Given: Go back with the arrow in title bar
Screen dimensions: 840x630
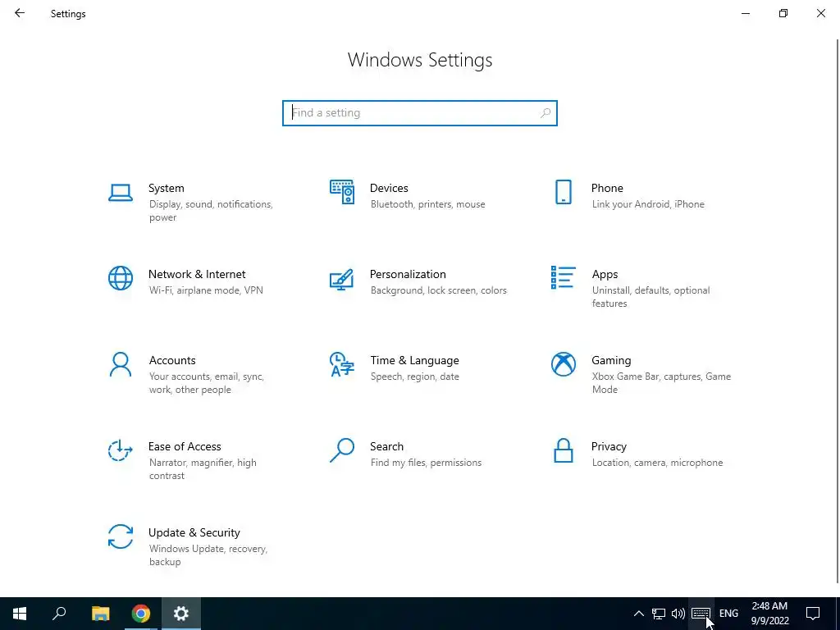Looking at the screenshot, I should (20, 13).
